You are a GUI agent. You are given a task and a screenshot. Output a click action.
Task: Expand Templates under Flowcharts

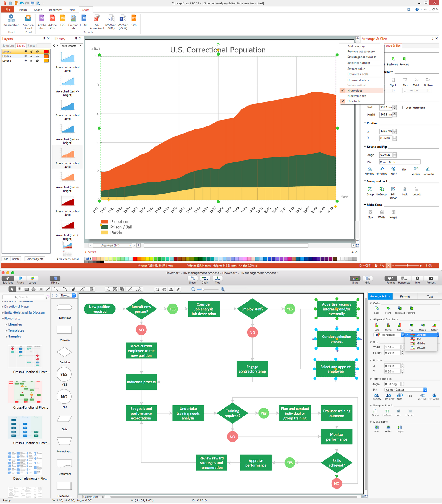[6, 331]
